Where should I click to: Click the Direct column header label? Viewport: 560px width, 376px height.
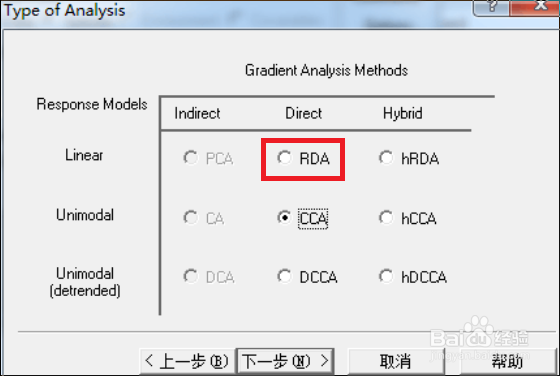tap(303, 114)
